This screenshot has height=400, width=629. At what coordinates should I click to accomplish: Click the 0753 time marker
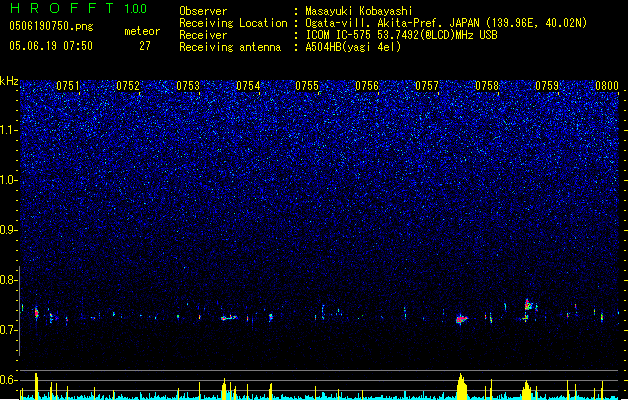[x=188, y=86]
